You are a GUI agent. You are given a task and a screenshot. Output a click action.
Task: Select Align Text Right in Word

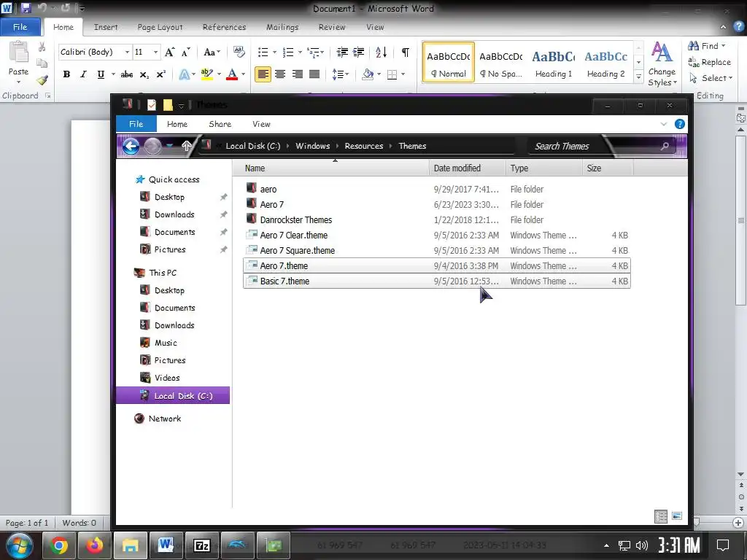[x=298, y=74]
